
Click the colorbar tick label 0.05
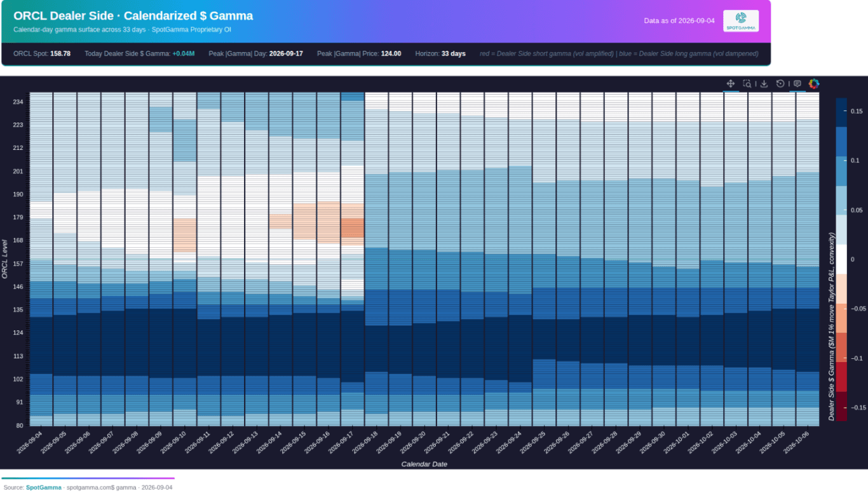click(x=856, y=210)
